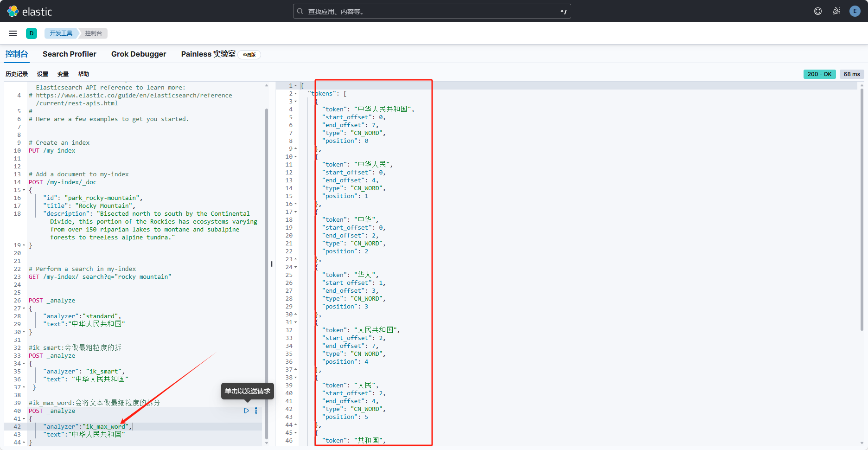Viewport: 868px width, 450px height.
Task: Collapse editor fold at line 41
Action: tap(24, 419)
